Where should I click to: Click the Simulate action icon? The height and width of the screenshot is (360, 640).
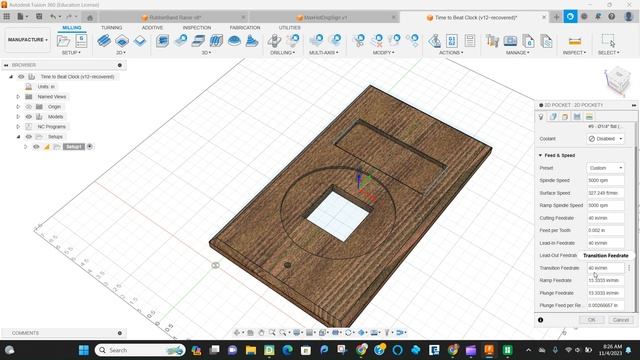click(434, 41)
